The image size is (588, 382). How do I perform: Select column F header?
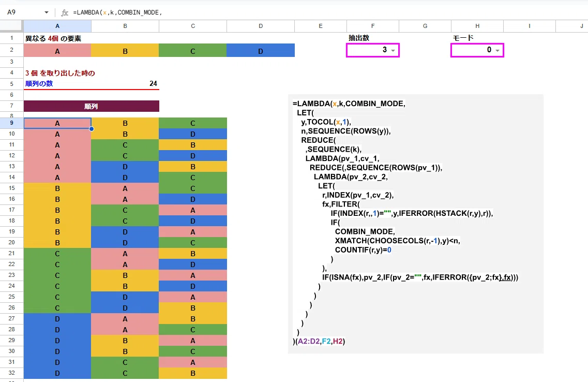click(373, 26)
